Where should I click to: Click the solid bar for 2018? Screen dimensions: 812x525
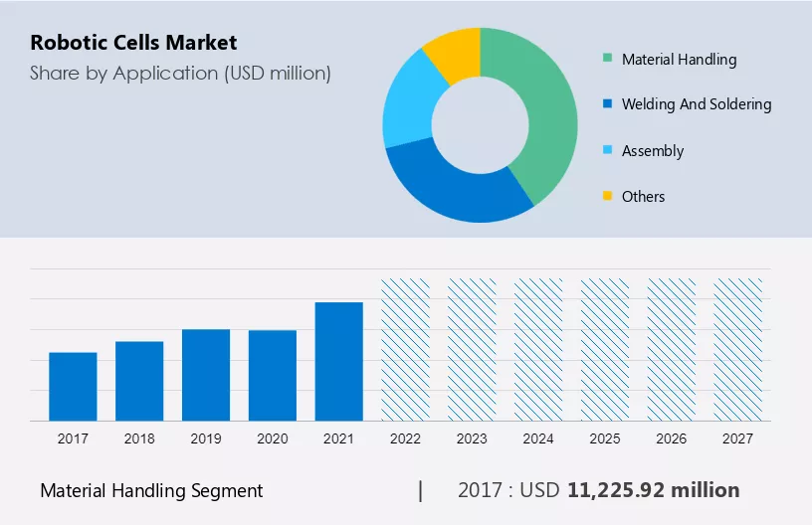(x=139, y=381)
